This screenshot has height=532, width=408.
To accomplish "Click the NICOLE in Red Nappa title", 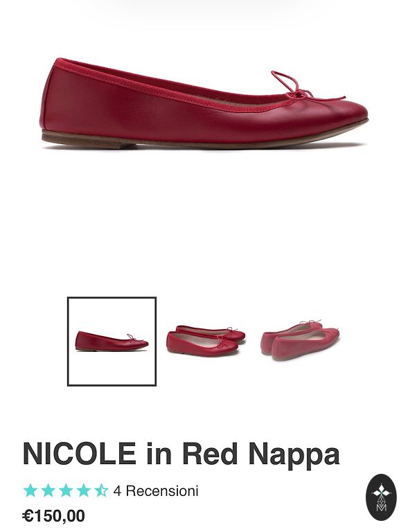I will [x=181, y=454].
